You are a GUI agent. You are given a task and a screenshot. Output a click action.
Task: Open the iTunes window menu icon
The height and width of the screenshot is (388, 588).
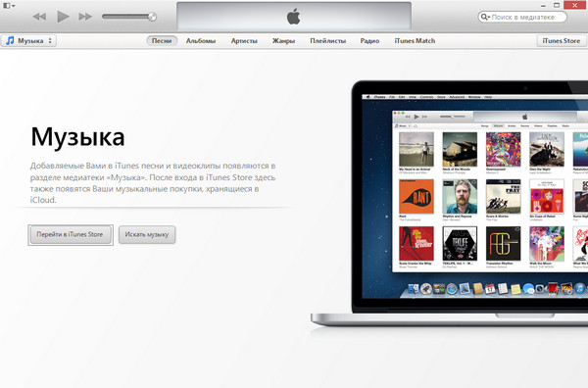pos(9,5)
